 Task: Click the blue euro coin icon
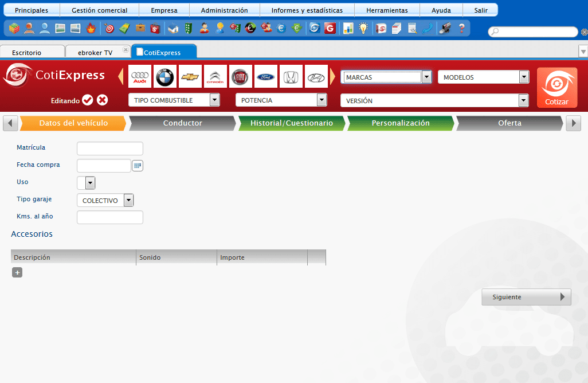pos(281,28)
